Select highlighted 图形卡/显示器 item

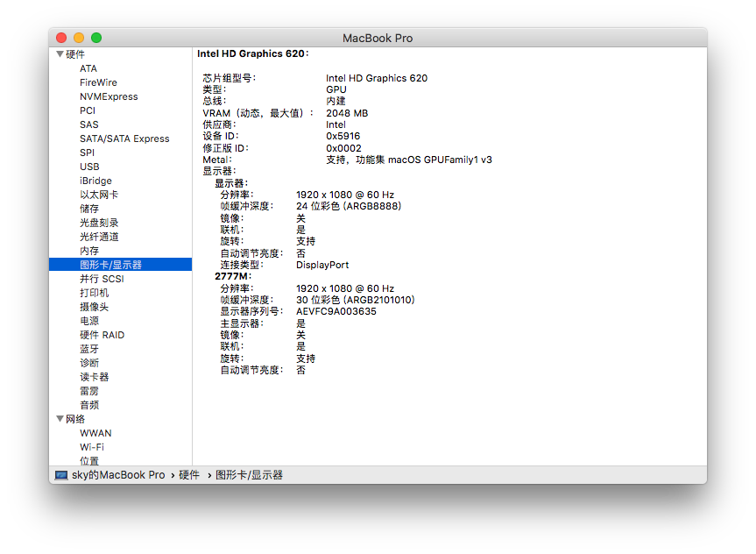pyautogui.click(x=121, y=265)
